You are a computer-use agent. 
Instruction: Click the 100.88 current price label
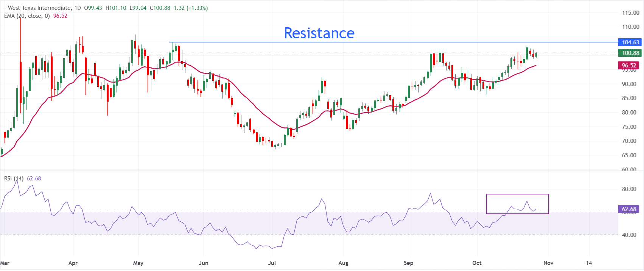[x=631, y=53]
